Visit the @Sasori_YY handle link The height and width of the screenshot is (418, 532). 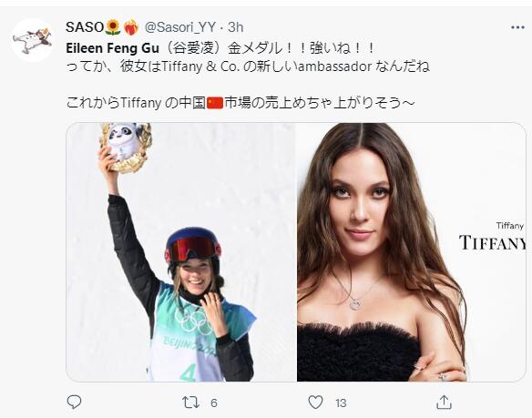180,27
